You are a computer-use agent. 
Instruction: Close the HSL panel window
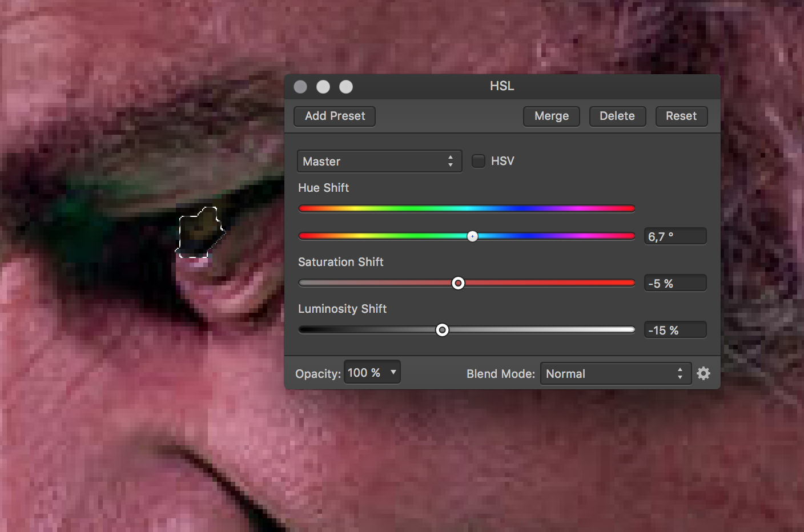pos(300,87)
